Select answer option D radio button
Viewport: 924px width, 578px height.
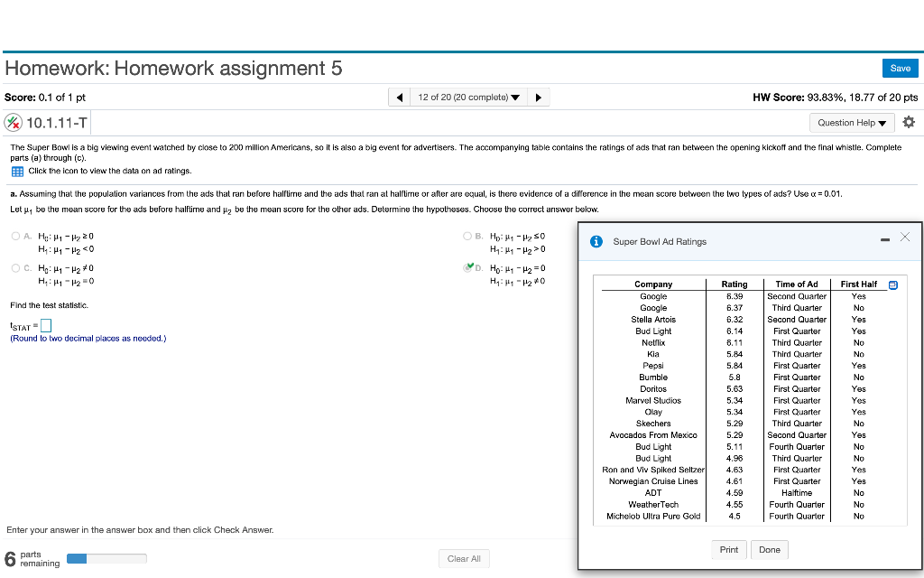click(x=468, y=267)
